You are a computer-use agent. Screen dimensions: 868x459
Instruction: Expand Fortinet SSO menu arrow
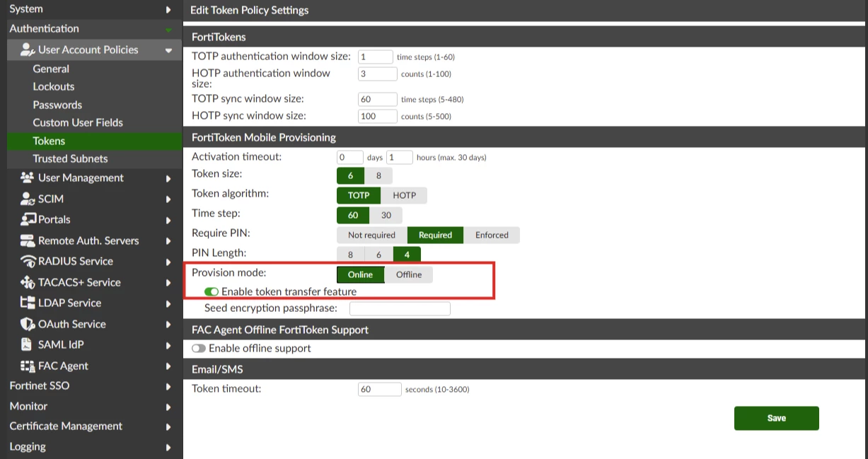(168, 386)
